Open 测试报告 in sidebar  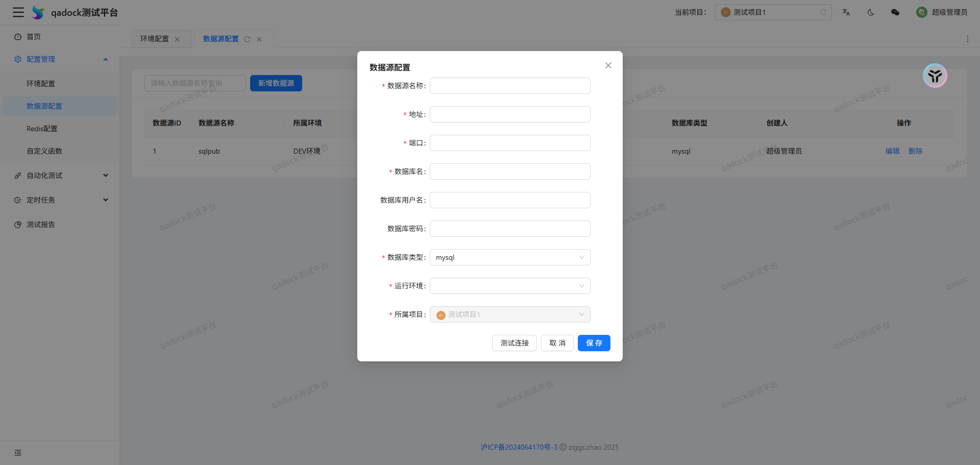(60, 225)
